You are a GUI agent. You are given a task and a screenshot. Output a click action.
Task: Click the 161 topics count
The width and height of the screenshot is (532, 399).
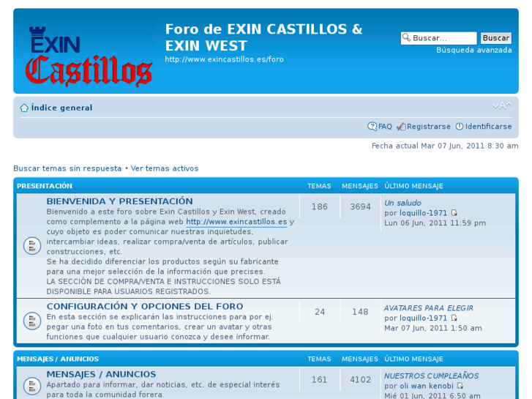pos(320,380)
